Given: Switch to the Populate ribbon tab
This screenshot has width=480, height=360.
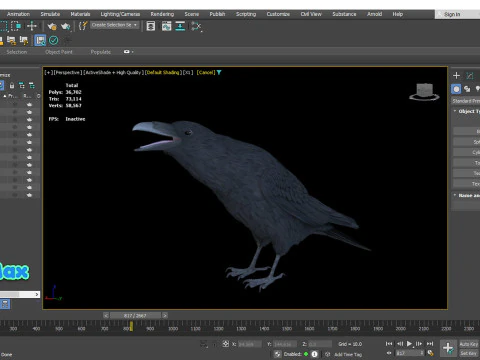Looking at the screenshot, I should (x=101, y=52).
